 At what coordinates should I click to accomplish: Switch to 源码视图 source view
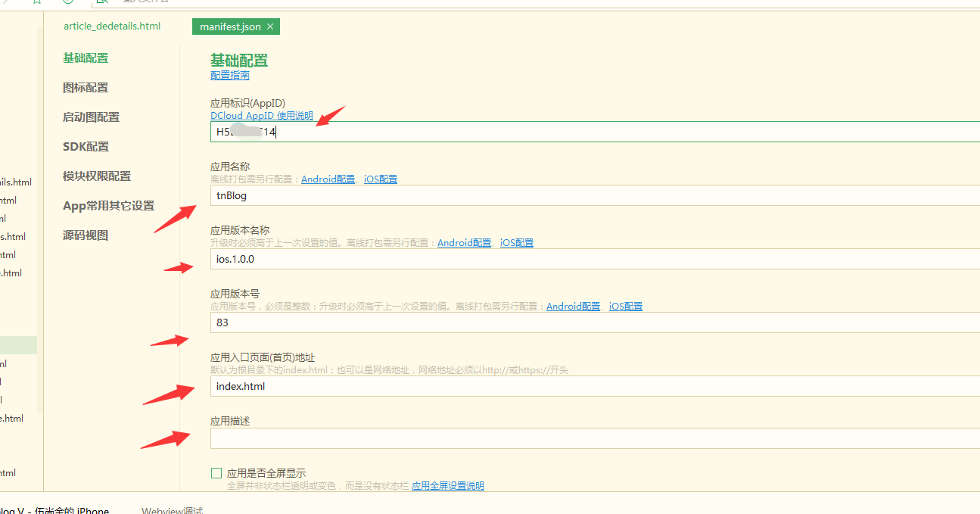[x=86, y=235]
